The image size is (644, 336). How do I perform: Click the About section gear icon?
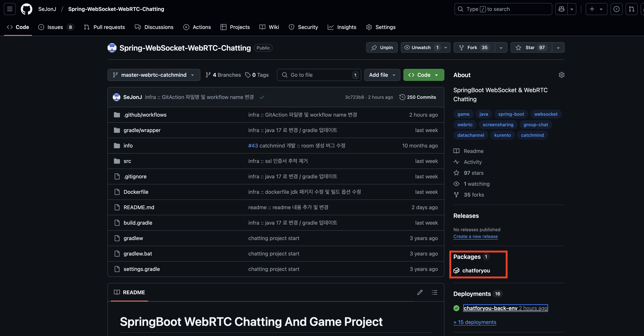(x=561, y=75)
